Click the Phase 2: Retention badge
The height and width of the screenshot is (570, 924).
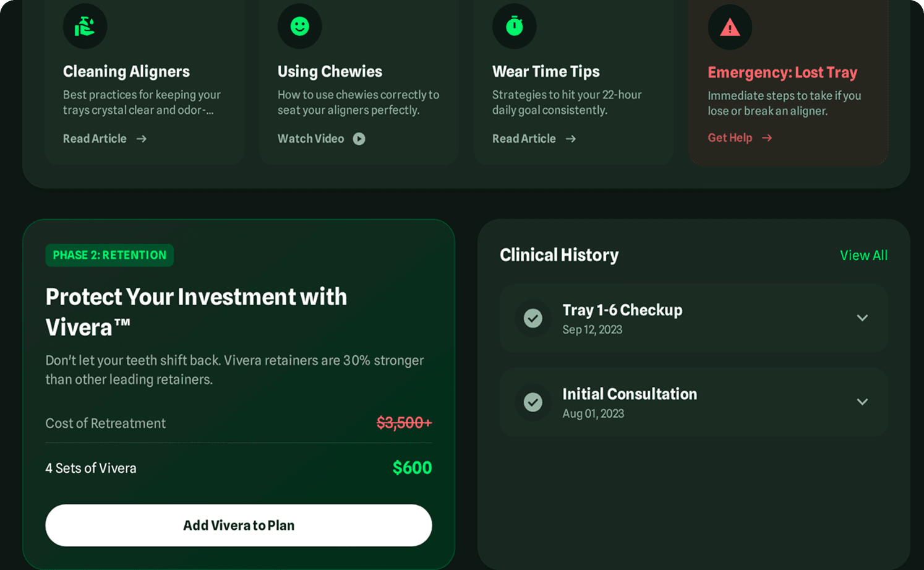(x=109, y=255)
